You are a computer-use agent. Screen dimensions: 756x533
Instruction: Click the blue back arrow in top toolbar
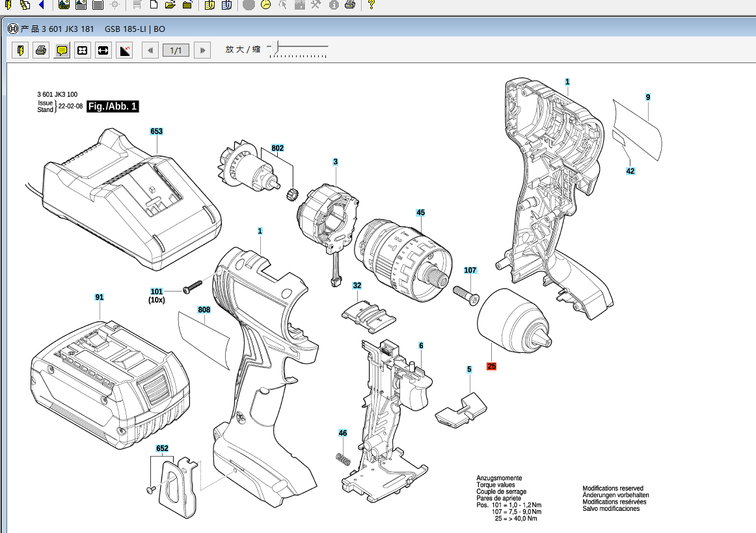42,5
